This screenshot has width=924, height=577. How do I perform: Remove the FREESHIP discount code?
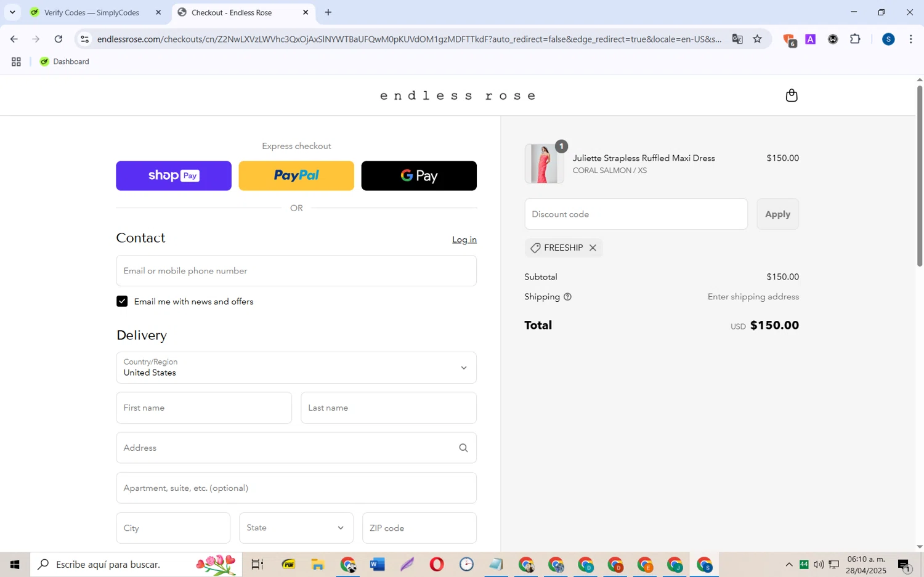tap(593, 248)
